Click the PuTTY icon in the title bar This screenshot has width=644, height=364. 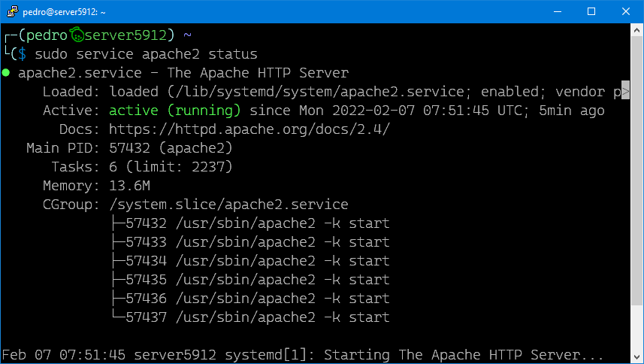12,11
